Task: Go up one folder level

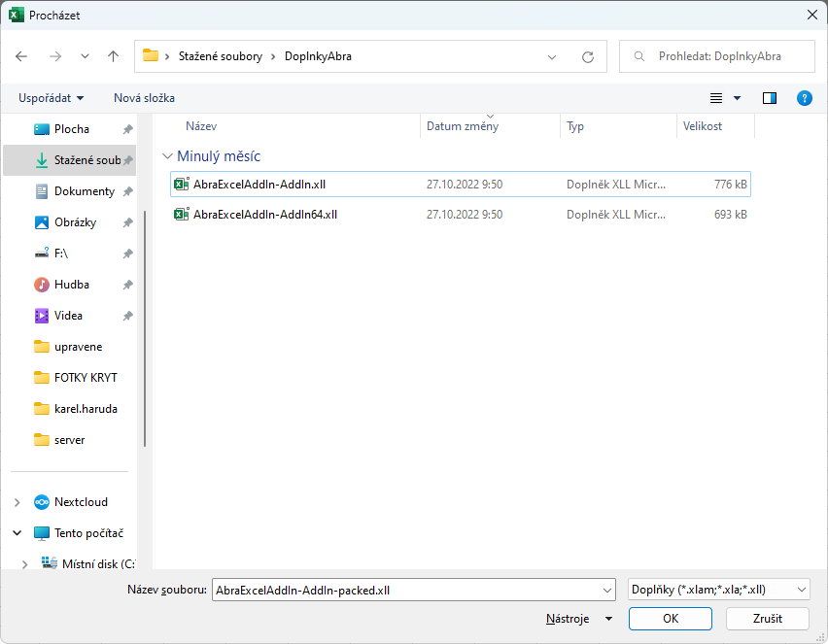Action: tap(113, 56)
